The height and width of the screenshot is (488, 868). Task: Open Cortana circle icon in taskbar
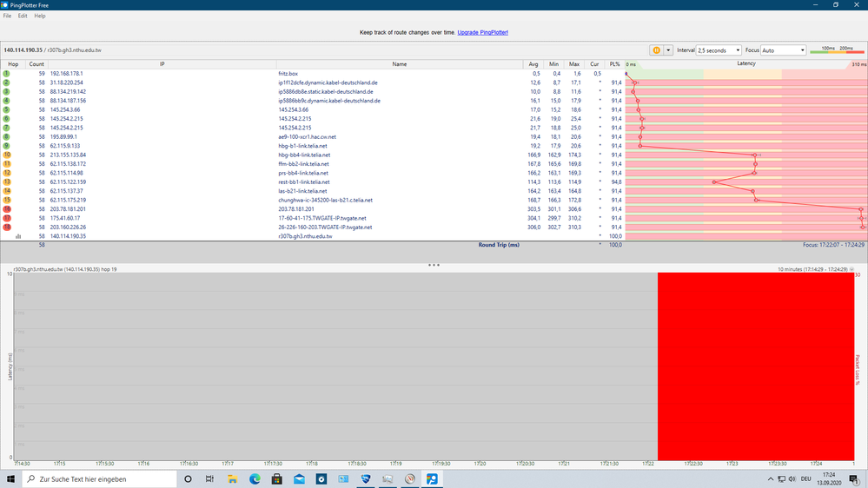coord(188,479)
